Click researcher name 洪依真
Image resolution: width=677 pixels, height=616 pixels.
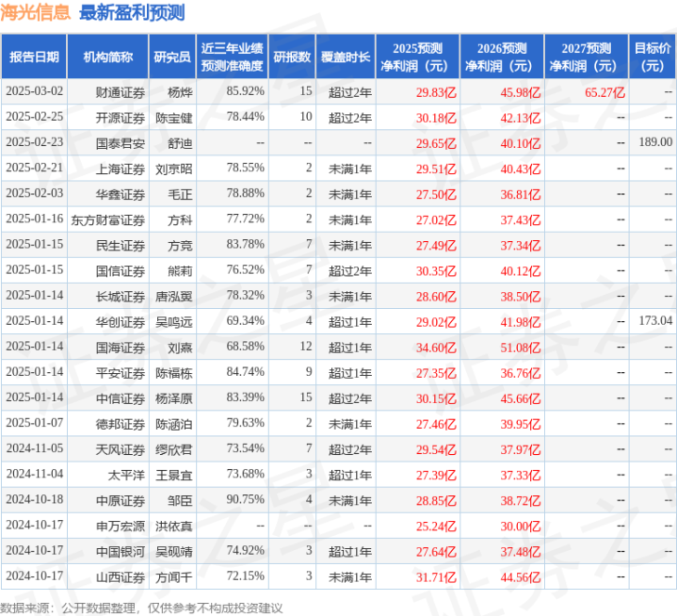click(x=174, y=526)
